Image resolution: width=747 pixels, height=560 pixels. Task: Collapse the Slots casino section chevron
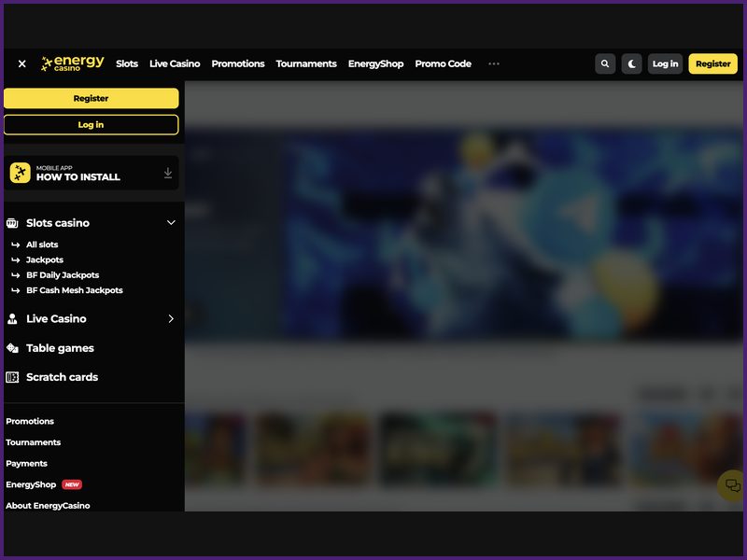[171, 223]
